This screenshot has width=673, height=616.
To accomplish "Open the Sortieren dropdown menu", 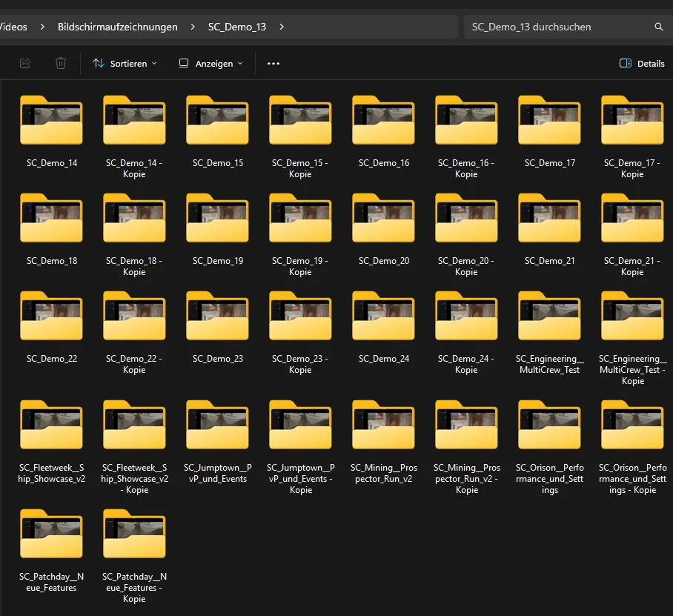I will point(125,63).
